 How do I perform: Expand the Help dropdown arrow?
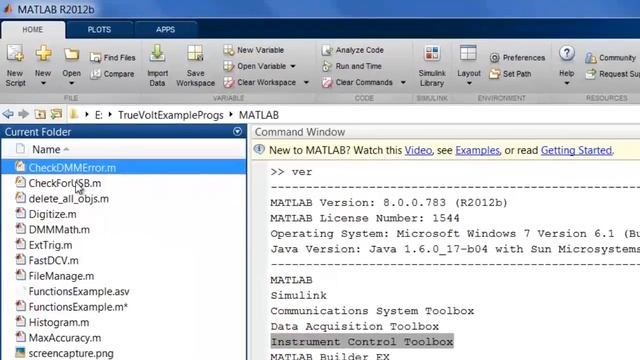(567, 83)
